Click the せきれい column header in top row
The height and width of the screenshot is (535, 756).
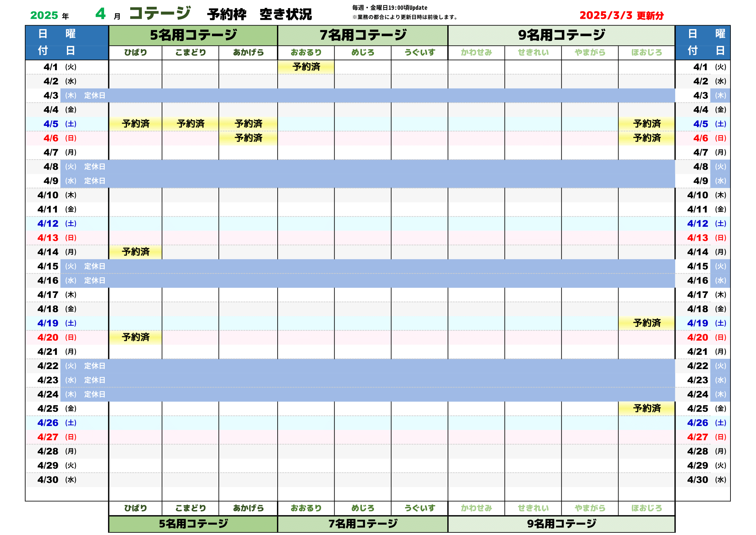pyautogui.click(x=533, y=52)
